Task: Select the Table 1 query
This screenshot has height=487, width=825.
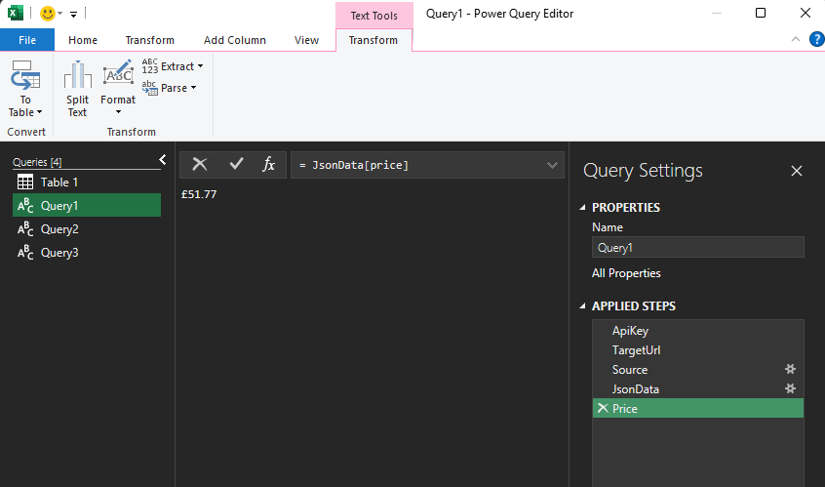Action: pos(87,182)
